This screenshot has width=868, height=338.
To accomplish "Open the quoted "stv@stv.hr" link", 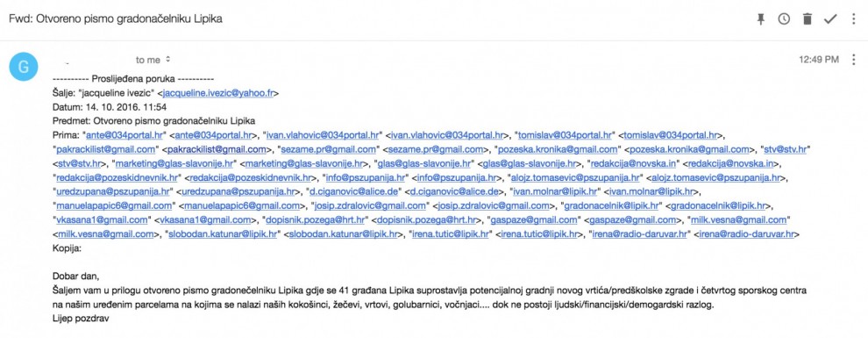I will coord(786,149).
